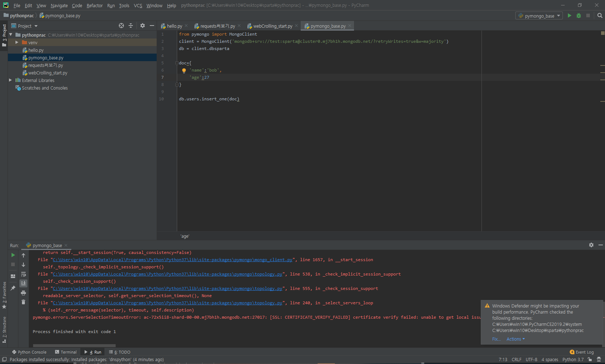This screenshot has height=364, width=605.
Task: Close the hello.py editor tab
Action: 186,26
